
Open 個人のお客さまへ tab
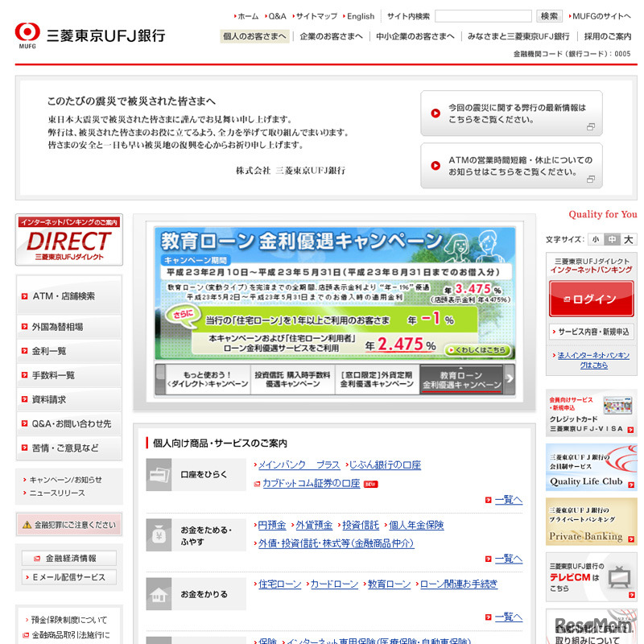coord(254,36)
